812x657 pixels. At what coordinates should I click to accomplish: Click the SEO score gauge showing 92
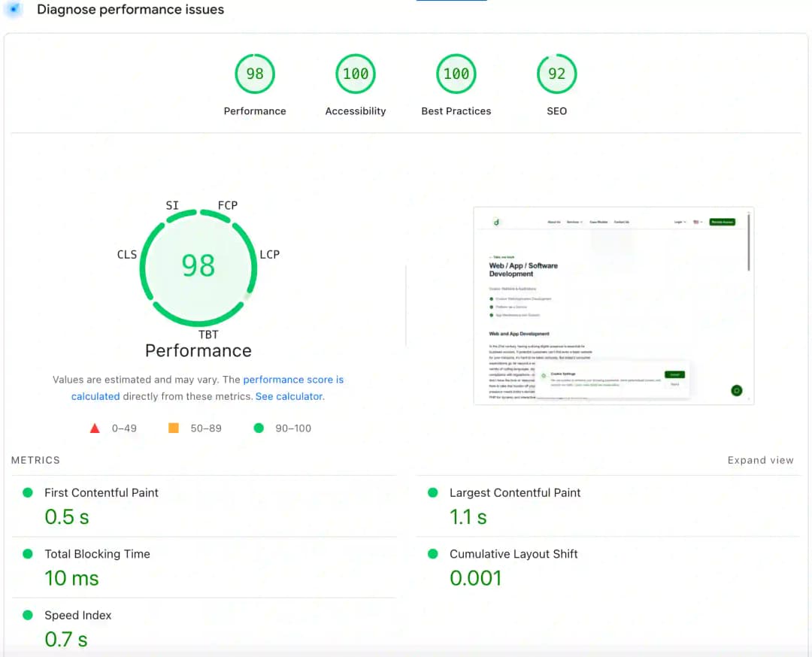[x=556, y=74]
